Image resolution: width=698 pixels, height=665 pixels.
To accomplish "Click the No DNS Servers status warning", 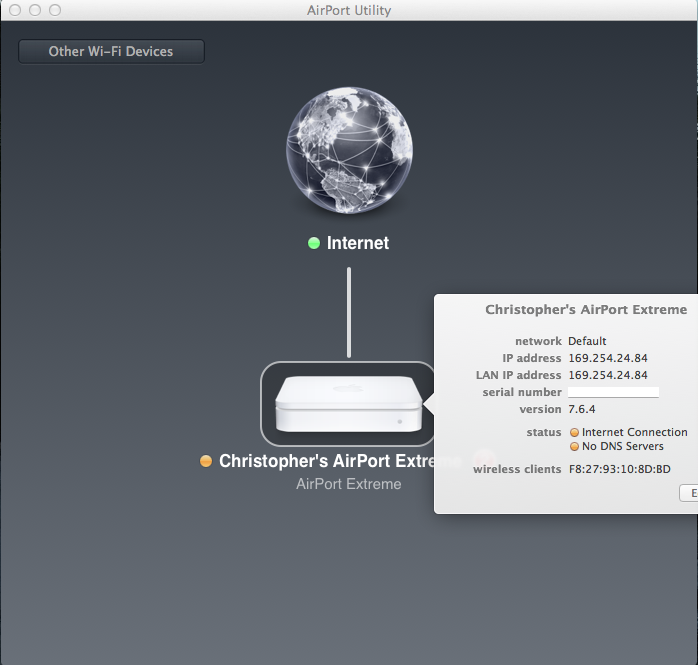I will click(622, 446).
